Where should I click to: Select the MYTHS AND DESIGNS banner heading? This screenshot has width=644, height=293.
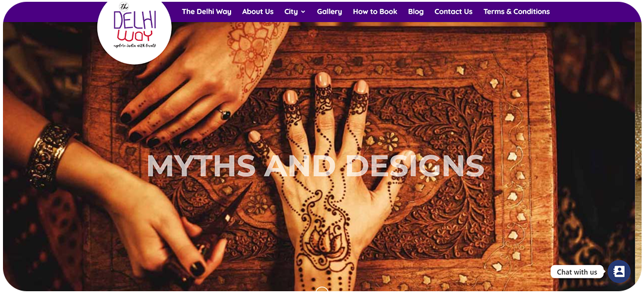(315, 165)
